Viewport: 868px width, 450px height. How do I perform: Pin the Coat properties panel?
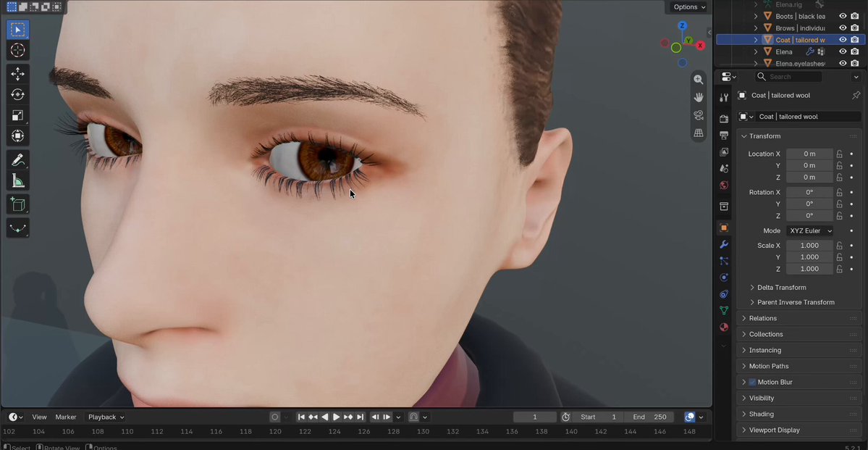click(856, 96)
